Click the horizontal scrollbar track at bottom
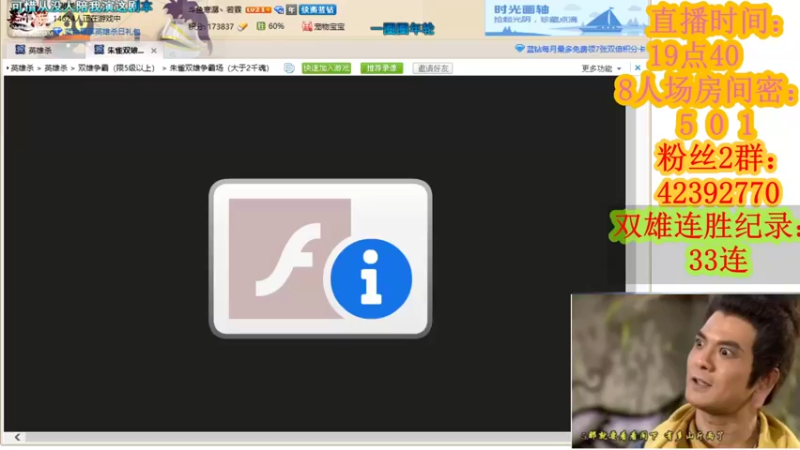 click(x=297, y=437)
